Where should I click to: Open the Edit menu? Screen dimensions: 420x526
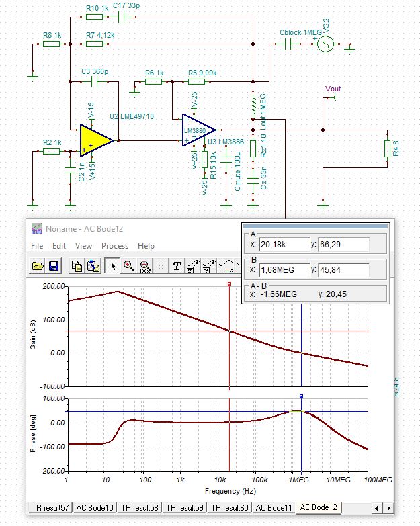[59, 246]
